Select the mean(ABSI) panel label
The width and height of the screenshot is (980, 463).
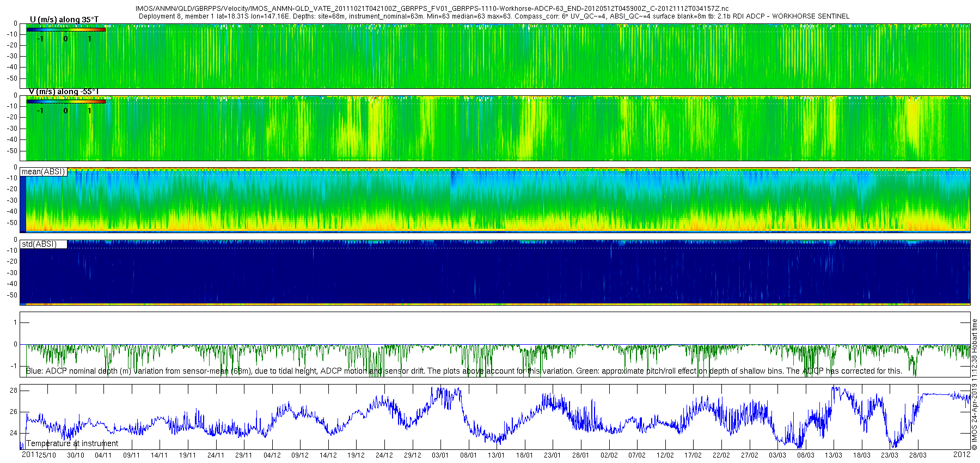tap(44, 172)
